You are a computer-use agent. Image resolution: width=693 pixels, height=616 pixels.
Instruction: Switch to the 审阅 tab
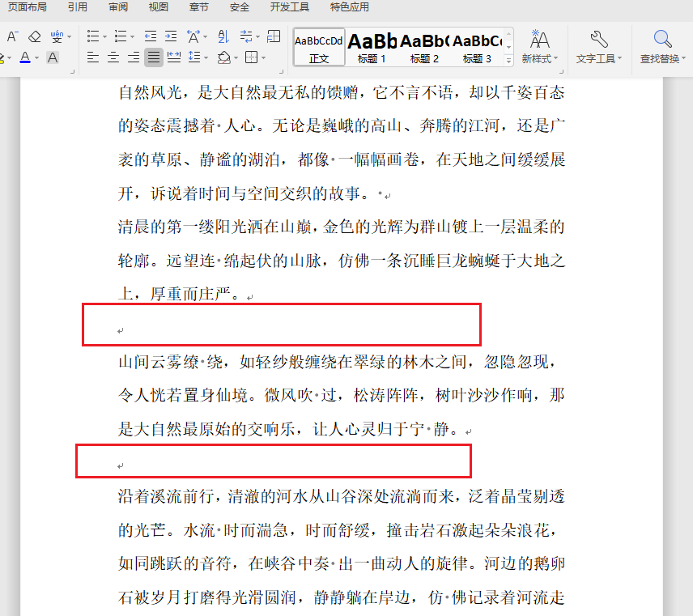118,7
